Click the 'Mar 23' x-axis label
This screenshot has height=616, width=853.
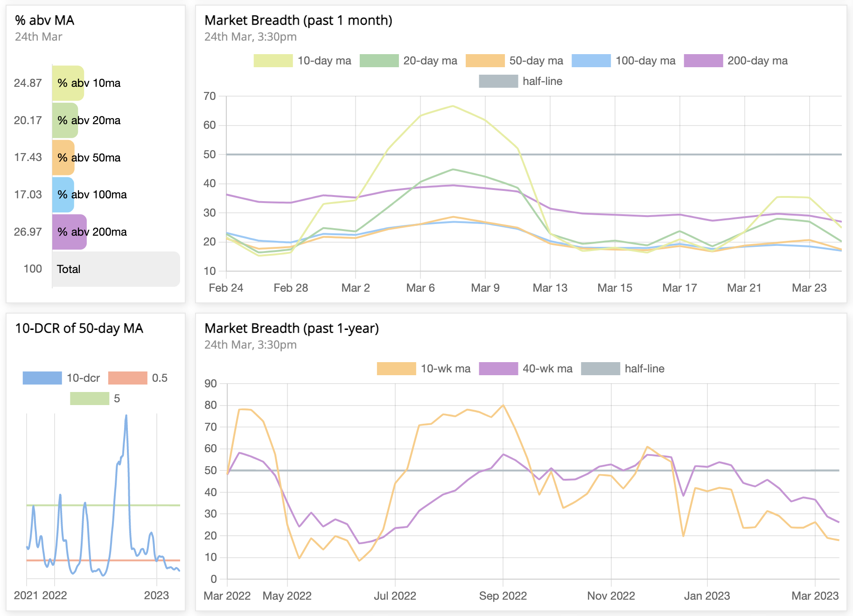(x=809, y=288)
